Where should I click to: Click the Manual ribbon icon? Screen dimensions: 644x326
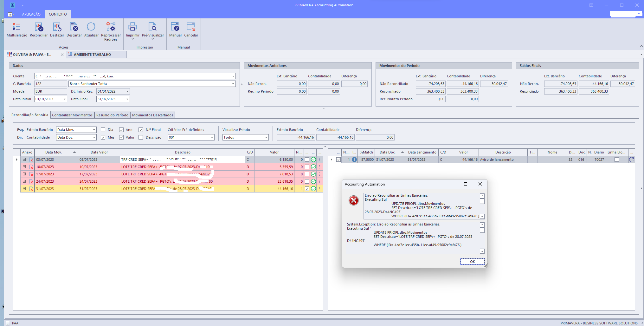[x=175, y=27]
